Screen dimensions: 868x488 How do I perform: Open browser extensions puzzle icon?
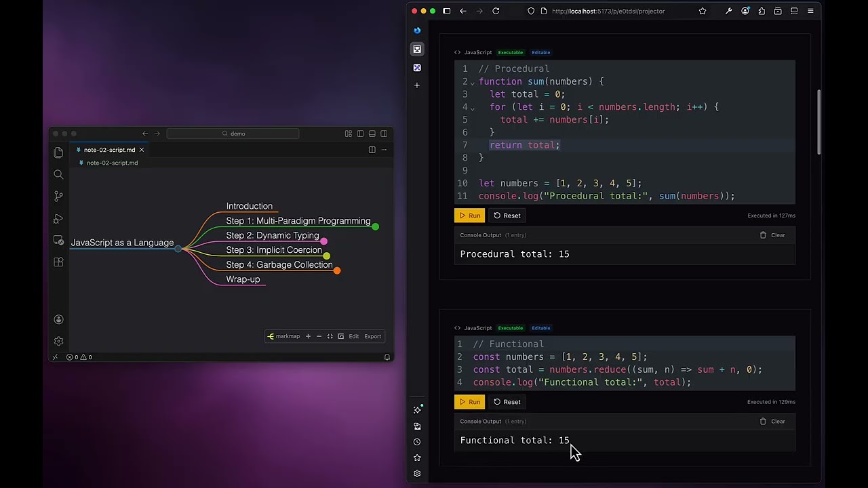pyautogui.click(x=762, y=11)
